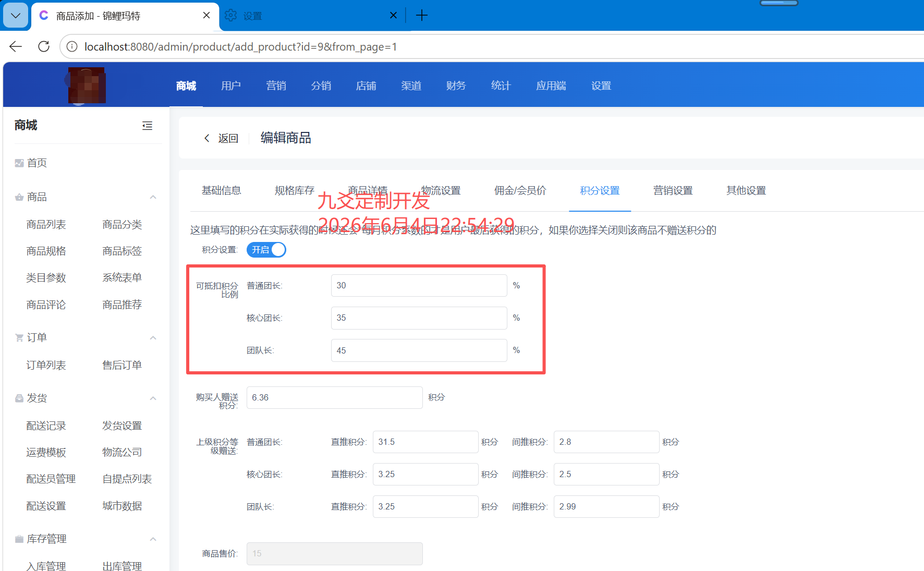Click the address bar URL
This screenshot has height=571, width=924.
point(240,47)
